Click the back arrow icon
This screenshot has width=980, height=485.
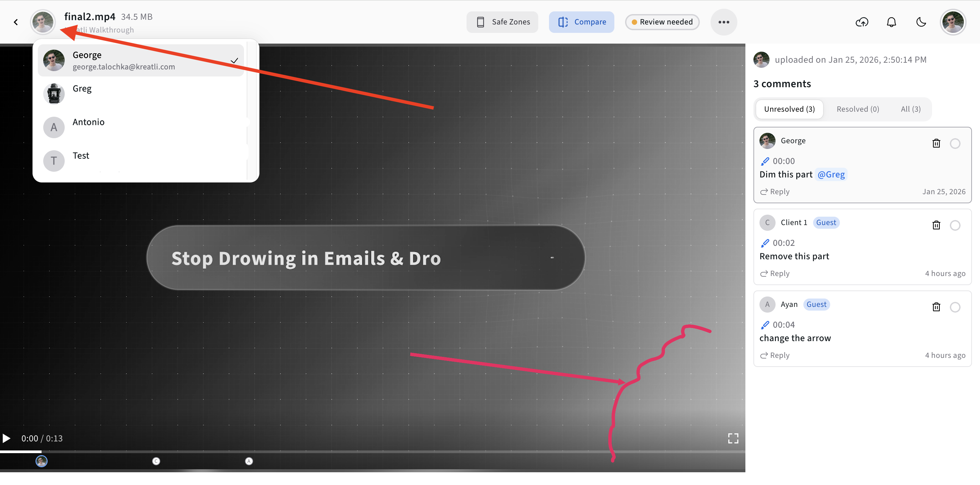pos(16,22)
